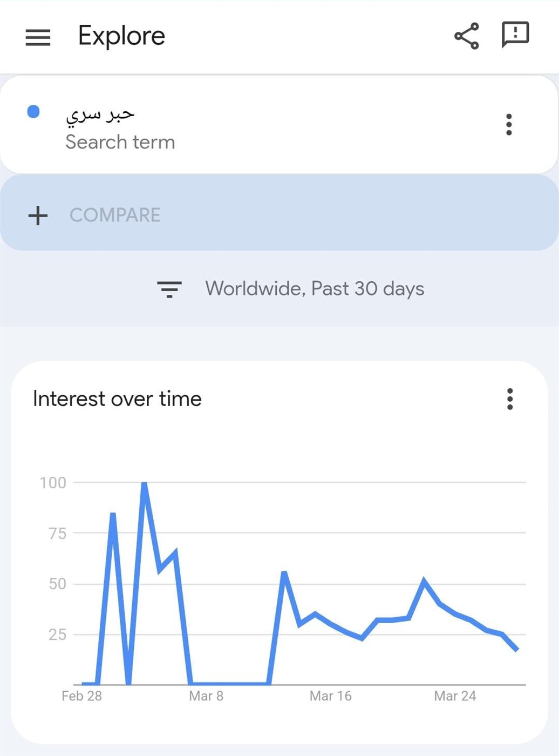Screen dimensions: 559x756
Task: Open the send feedback icon
Action: [x=515, y=35]
